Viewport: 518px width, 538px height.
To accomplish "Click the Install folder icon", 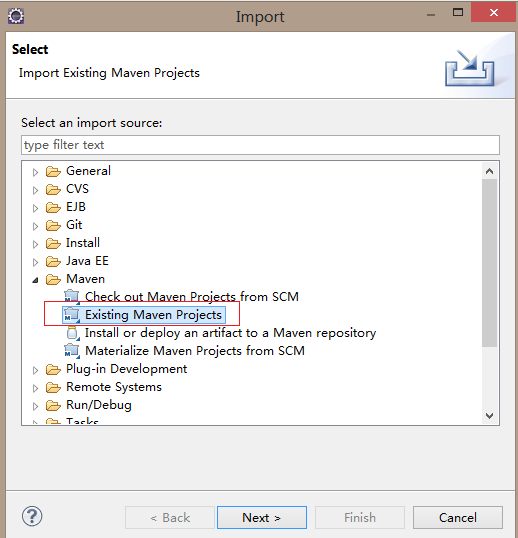I will tap(53, 243).
